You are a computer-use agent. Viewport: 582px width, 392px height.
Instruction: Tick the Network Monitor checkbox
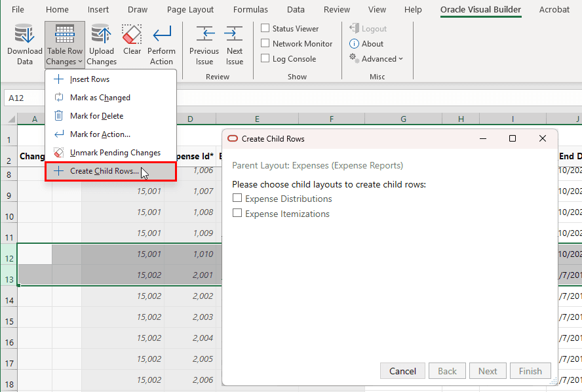(x=265, y=43)
